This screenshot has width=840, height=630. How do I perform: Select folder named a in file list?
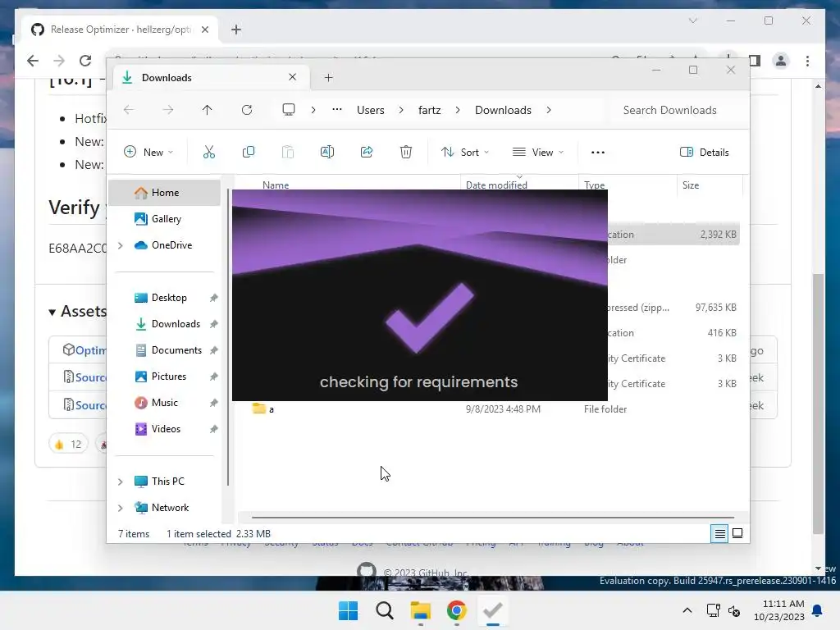(x=272, y=409)
